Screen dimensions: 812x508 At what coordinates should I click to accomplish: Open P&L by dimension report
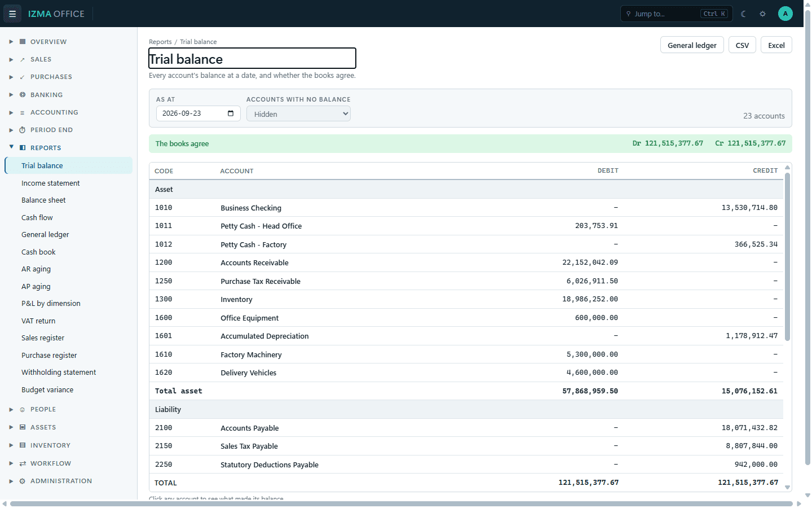(68, 304)
